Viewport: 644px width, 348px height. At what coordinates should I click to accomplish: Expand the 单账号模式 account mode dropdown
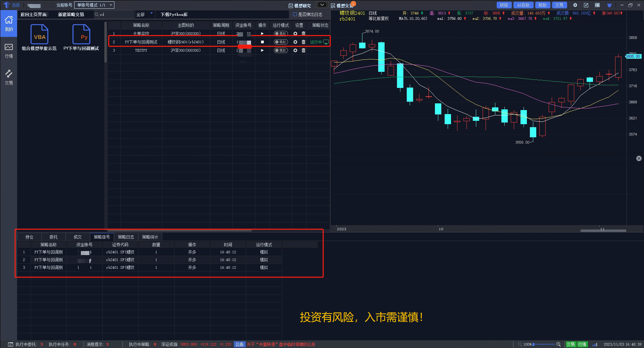click(111, 5)
